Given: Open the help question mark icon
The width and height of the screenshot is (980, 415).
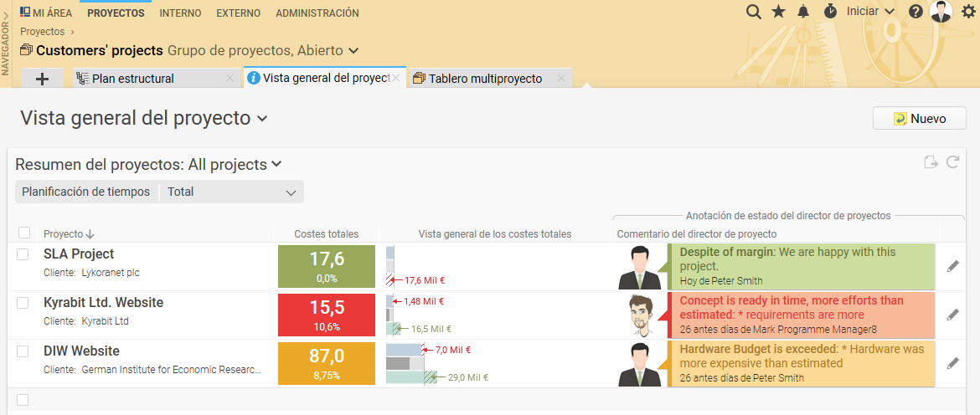Looking at the screenshot, I should 916,12.
